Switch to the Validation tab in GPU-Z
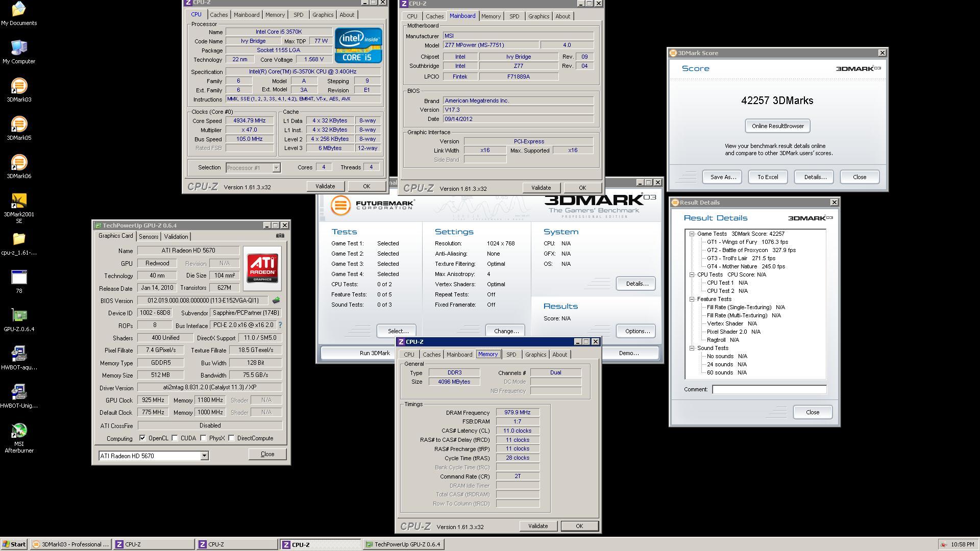 pos(176,237)
